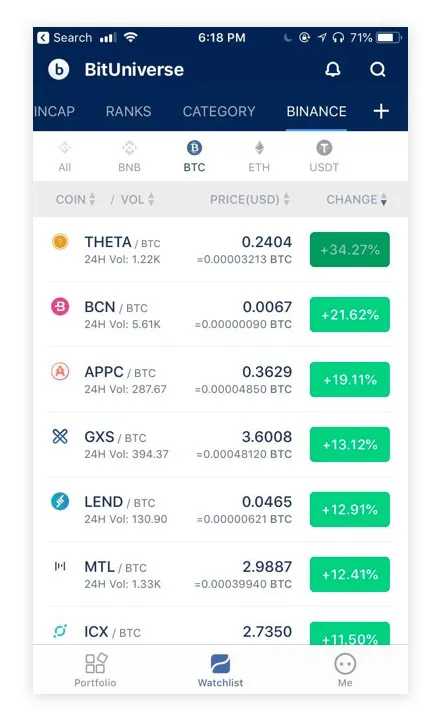Select the Watchlist bottom icon

(220, 664)
